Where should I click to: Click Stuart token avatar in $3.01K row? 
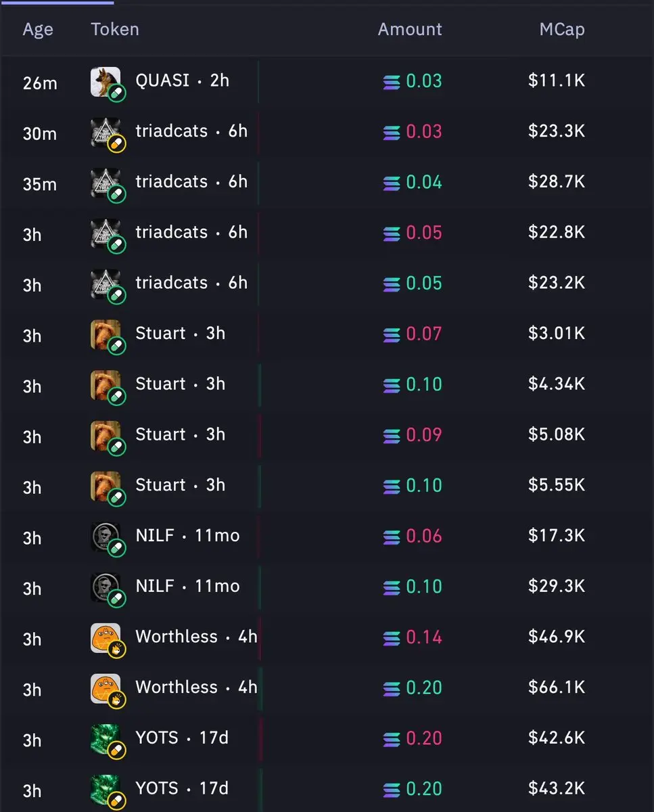(106, 334)
